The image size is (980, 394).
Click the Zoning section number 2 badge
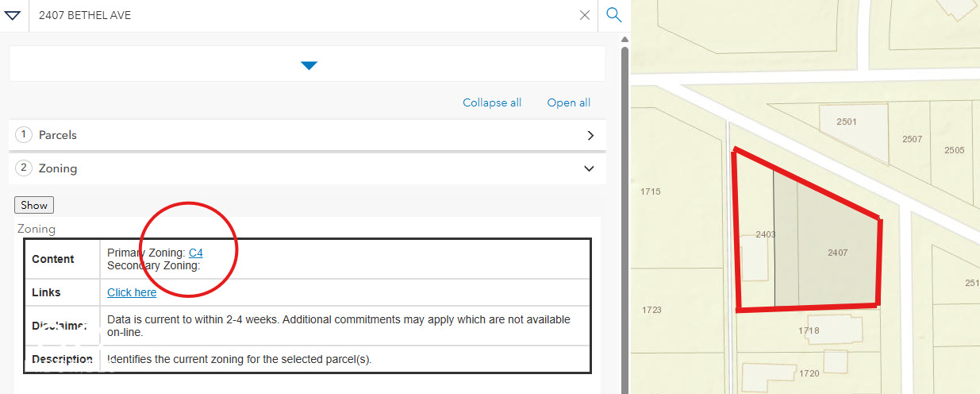24,168
